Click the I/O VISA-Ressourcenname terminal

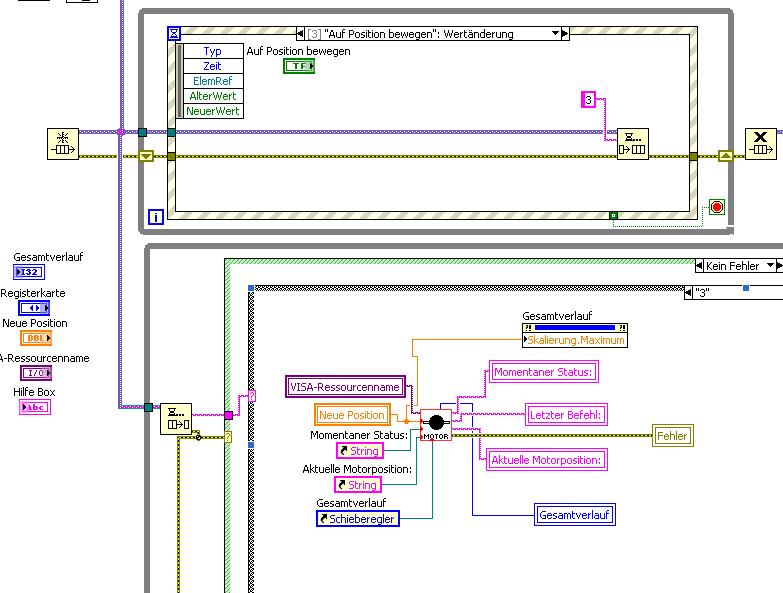pos(36,373)
